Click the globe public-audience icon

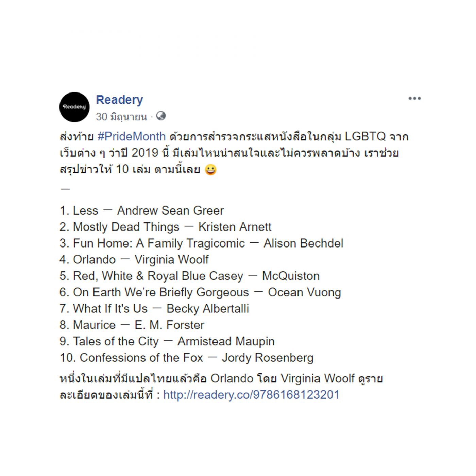(x=161, y=116)
